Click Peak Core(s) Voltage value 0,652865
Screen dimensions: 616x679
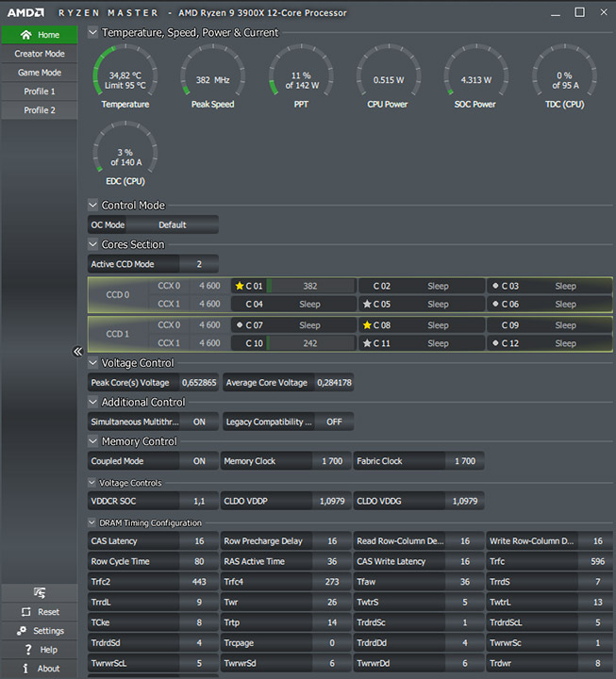click(199, 382)
